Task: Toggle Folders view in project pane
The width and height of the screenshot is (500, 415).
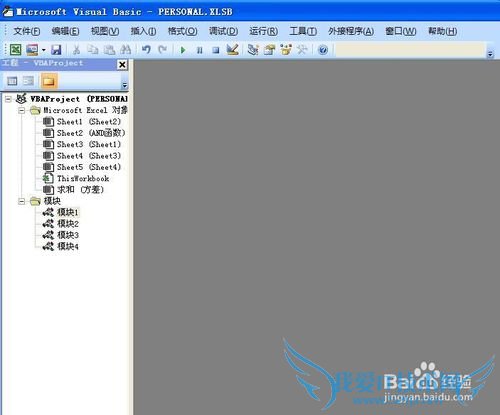Action: tap(49, 81)
